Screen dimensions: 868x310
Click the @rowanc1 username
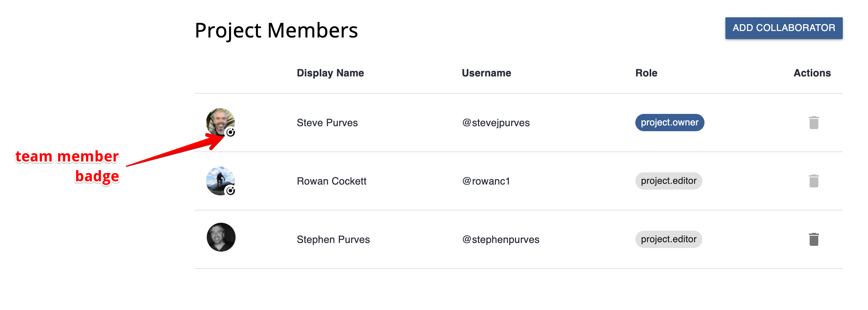(486, 181)
